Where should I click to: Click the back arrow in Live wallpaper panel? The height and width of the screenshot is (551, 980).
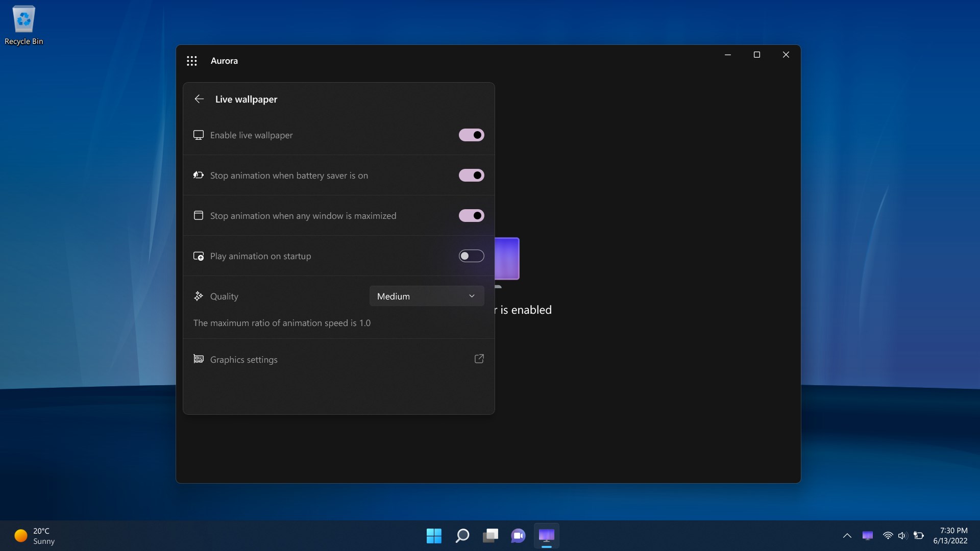coord(199,99)
